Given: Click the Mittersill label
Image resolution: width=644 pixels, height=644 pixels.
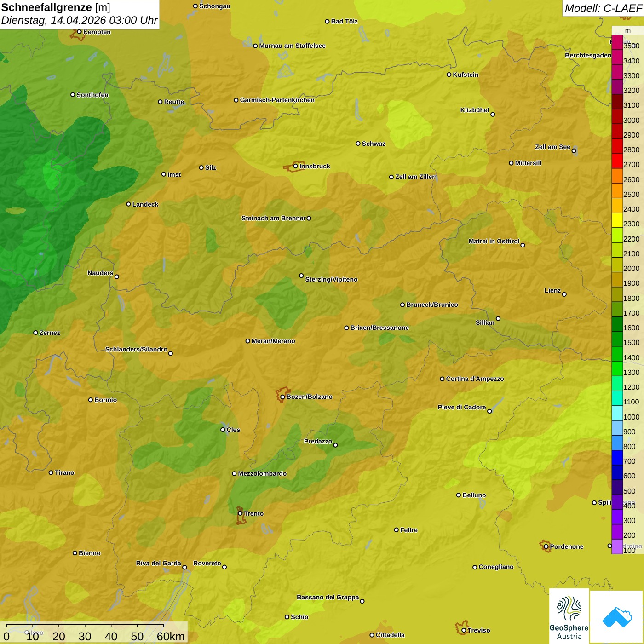Looking at the screenshot, I should click(x=528, y=163).
